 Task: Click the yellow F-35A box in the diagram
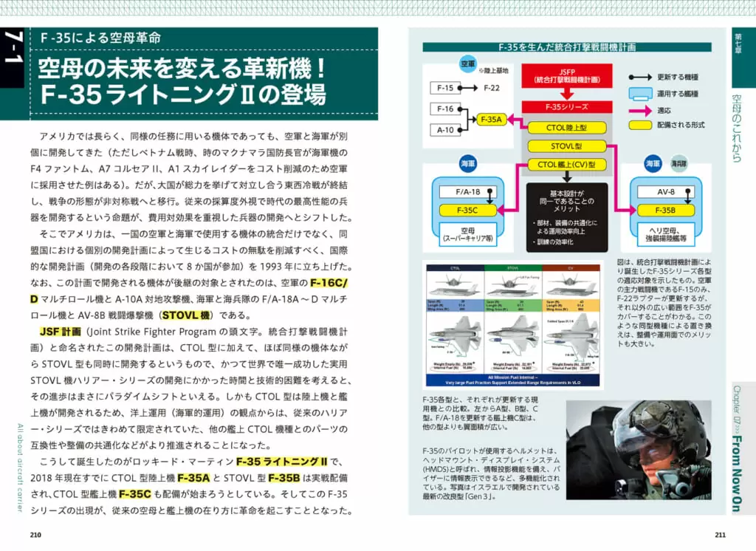pos(491,120)
